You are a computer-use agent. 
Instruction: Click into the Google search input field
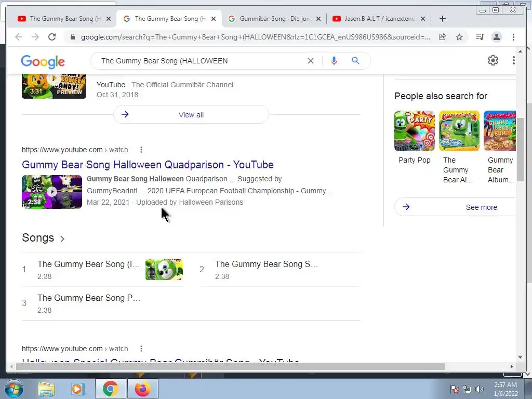[x=200, y=61]
